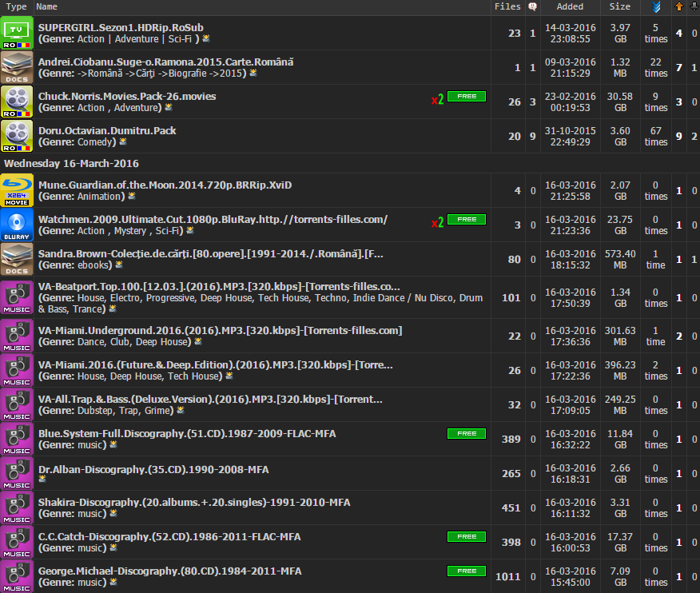
Task: Open George.Michael-Discography.(80.CD) torrent
Action: pos(170,571)
